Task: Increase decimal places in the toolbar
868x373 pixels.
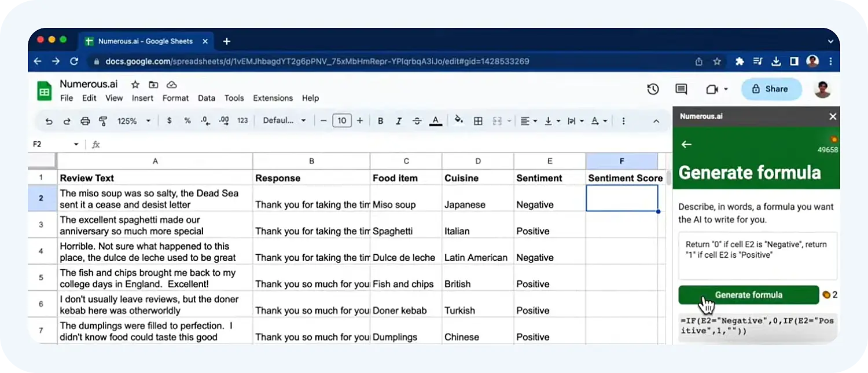Action: click(x=224, y=121)
